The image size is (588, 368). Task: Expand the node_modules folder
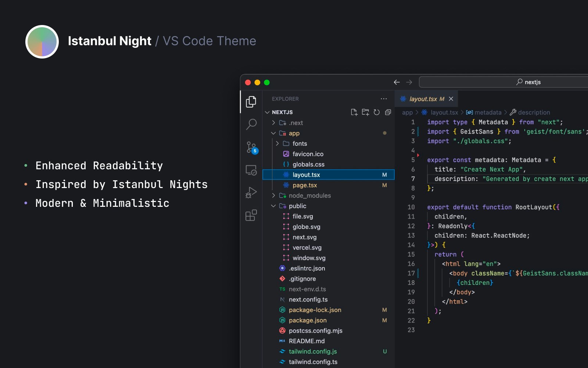point(273,195)
